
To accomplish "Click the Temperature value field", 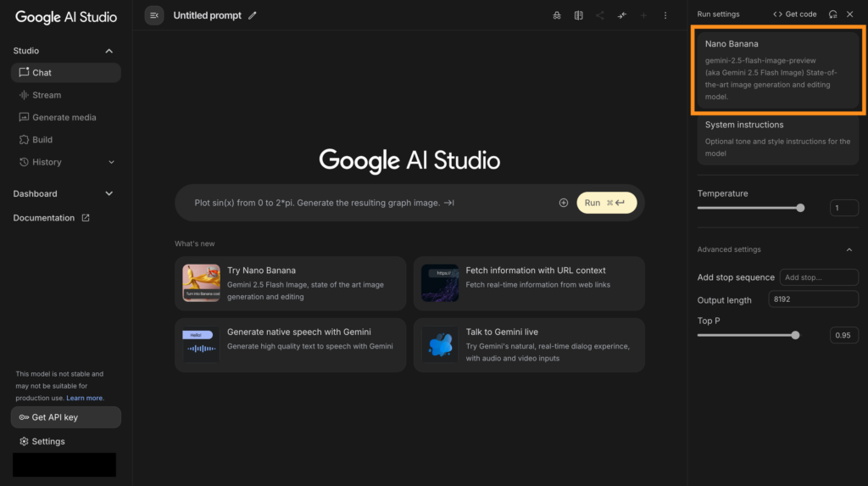I will [x=844, y=208].
